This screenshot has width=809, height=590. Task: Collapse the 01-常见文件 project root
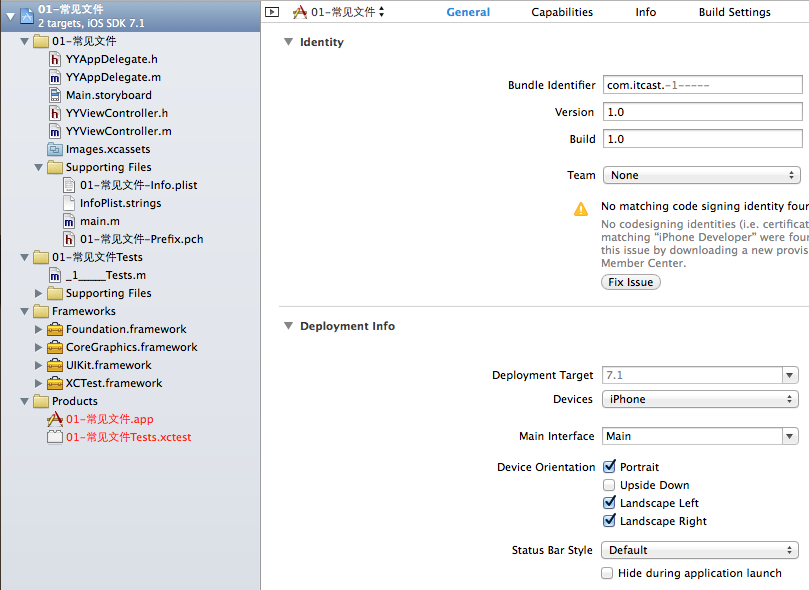[10, 17]
